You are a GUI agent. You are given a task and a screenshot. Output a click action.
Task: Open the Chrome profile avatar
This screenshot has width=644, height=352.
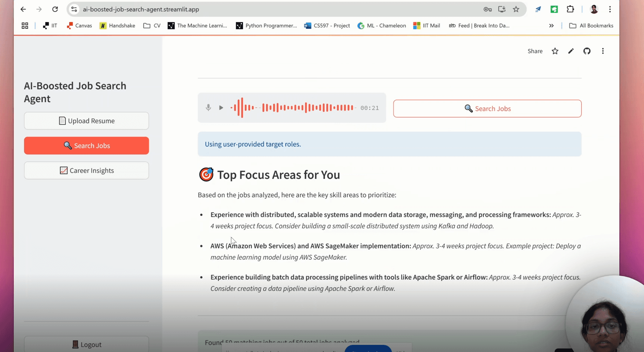(594, 9)
